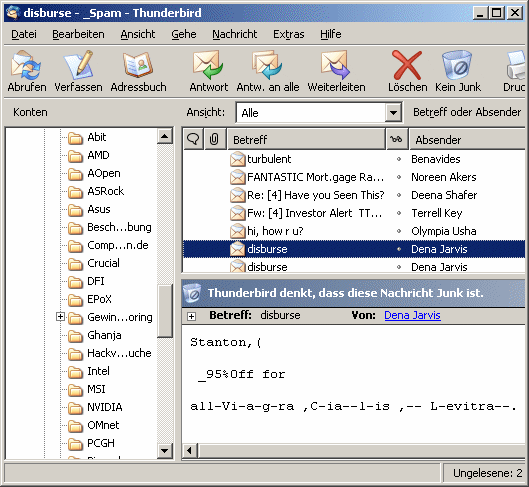
Task: Open the Datei menu
Action: pos(24,34)
